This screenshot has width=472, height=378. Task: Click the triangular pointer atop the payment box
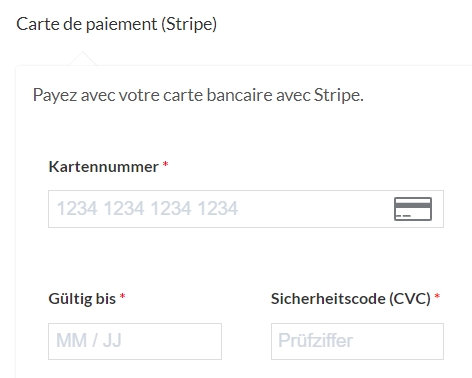pos(82,59)
